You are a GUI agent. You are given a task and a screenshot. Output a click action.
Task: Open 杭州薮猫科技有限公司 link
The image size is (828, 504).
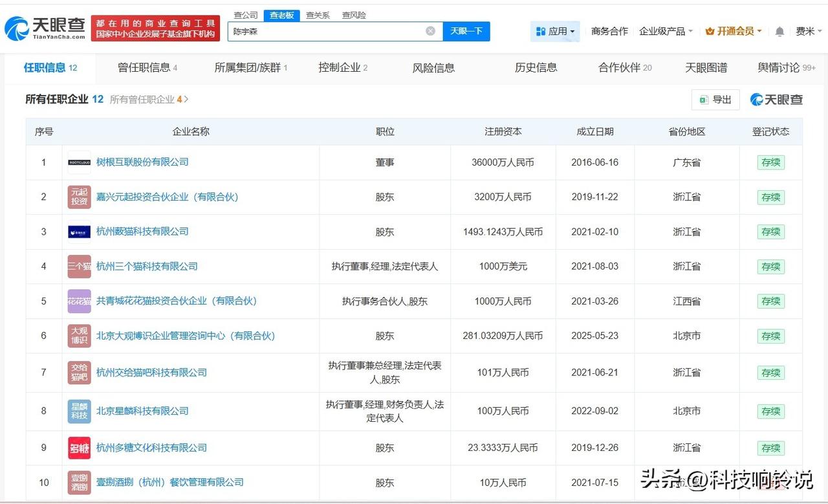(x=142, y=232)
